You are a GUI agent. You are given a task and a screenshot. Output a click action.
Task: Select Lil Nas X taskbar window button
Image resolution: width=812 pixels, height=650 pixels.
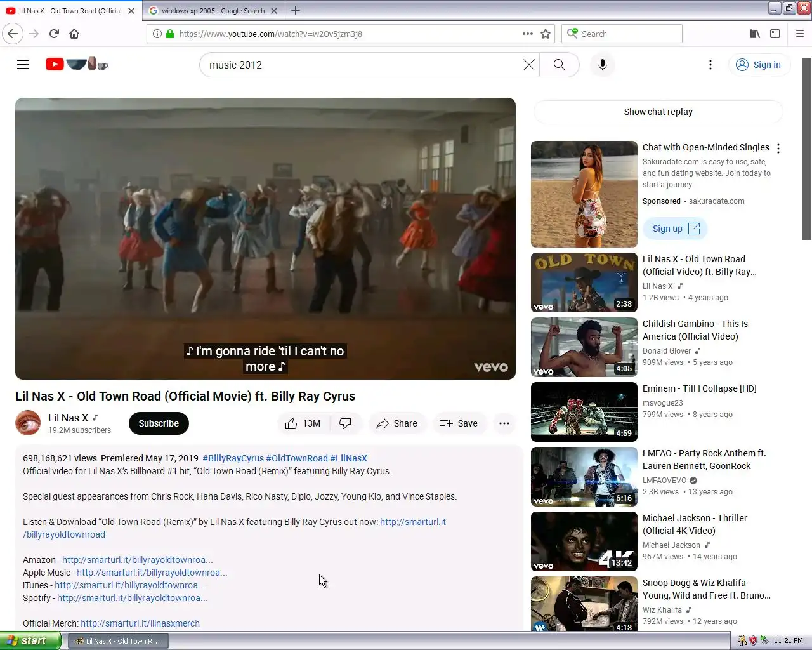pos(119,641)
